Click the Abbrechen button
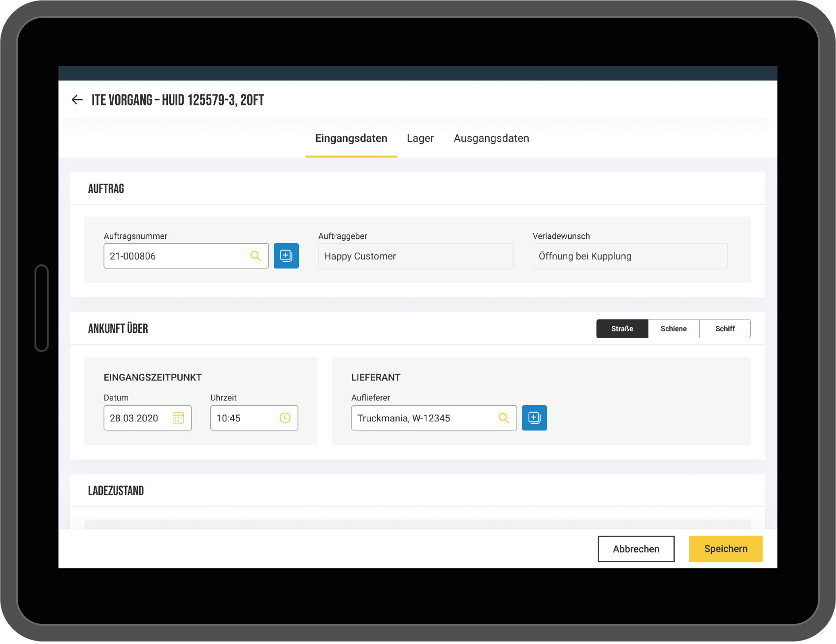The height and width of the screenshot is (644, 836). pos(636,549)
